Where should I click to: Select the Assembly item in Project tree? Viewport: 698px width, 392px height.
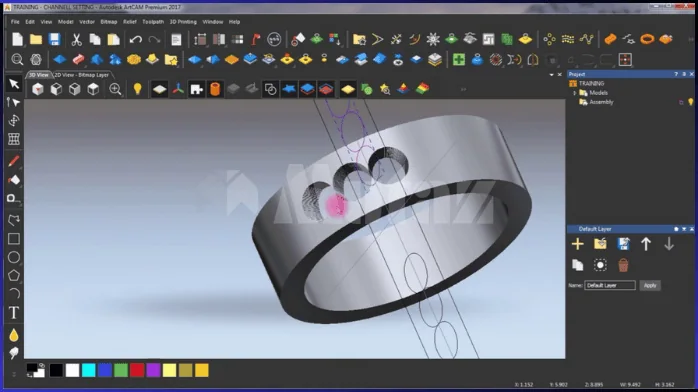coord(601,102)
